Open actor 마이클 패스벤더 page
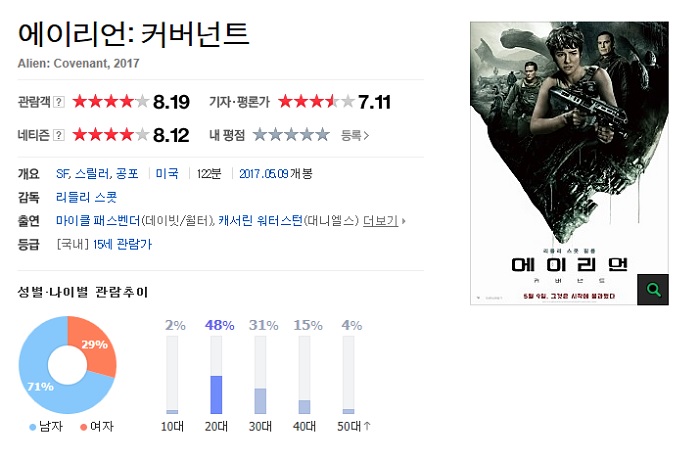 pyautogui.click(x=98, y=221)
